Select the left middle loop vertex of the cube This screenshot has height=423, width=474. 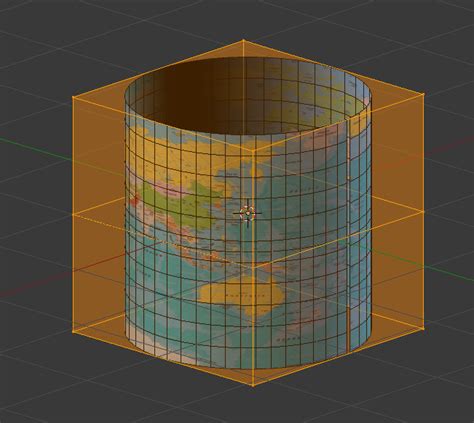coord(73,215)
